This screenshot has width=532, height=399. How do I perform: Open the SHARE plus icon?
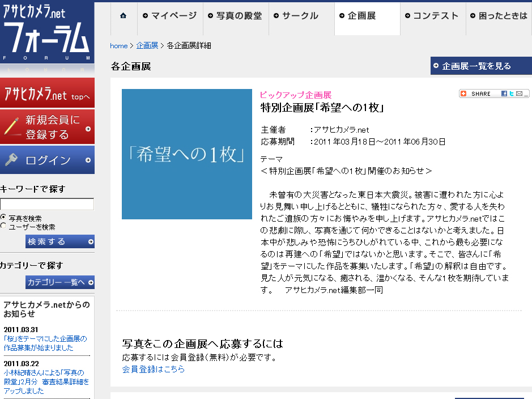pos(463,94)
